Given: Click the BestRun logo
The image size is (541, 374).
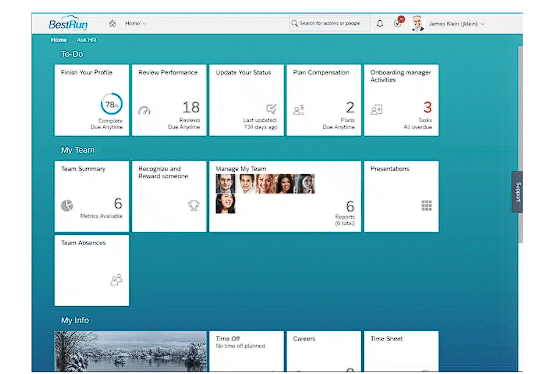Looking at the screenshot, I should click(x=68, y=23).
